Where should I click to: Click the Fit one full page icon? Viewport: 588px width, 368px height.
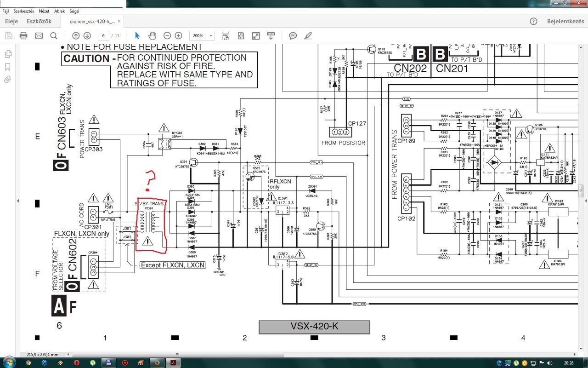pyautogui.click(x=241, y=35)
